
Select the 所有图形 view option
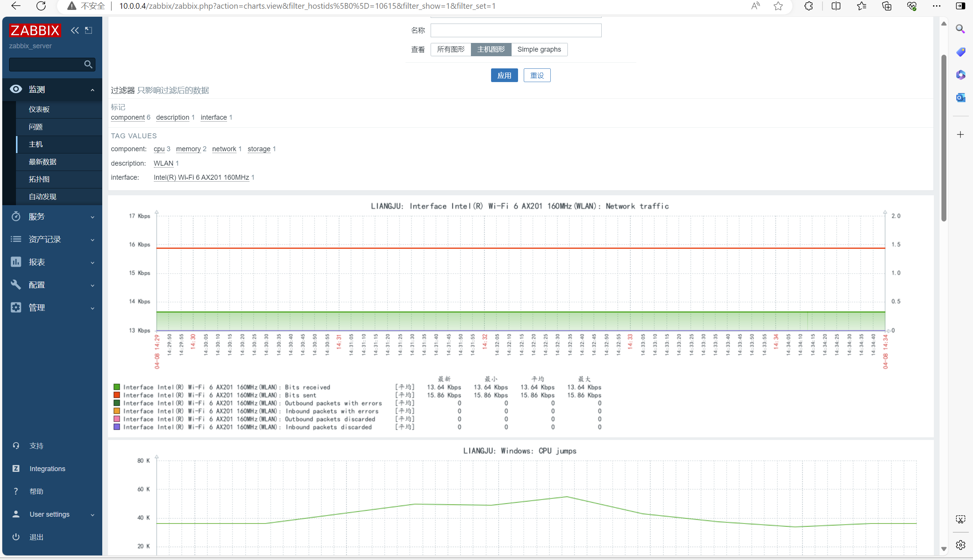tap(450, 49)
